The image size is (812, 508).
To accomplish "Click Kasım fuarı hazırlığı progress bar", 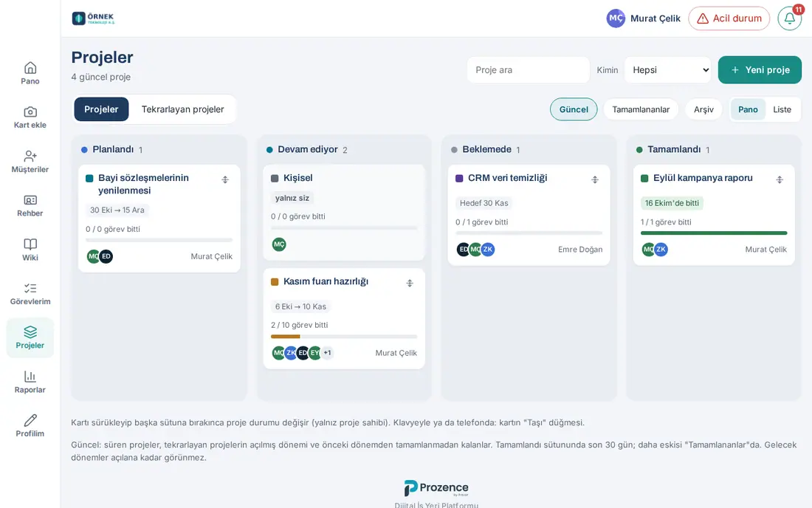I will (344, 337).
